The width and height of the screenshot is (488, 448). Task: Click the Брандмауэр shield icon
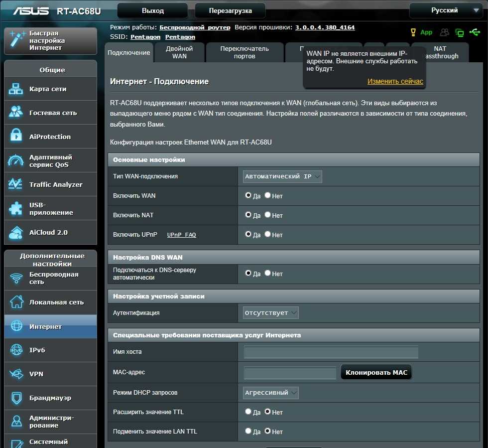16,398
